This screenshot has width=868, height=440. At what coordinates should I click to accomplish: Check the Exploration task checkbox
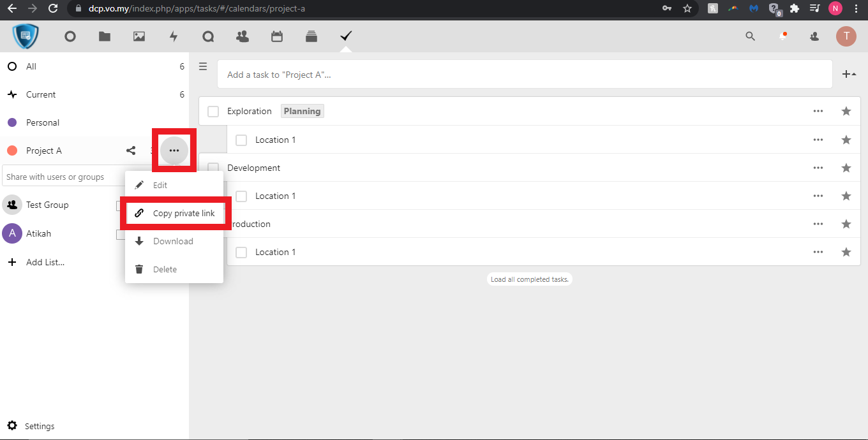coord(213,112)
